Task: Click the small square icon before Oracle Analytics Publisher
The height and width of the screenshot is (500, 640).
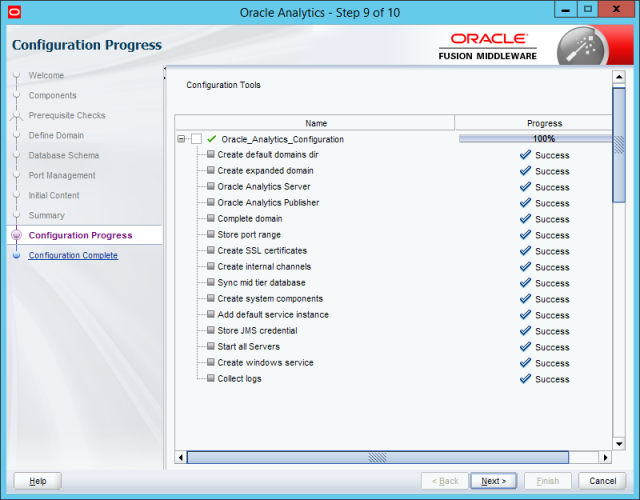Action: tap(211, 202)
